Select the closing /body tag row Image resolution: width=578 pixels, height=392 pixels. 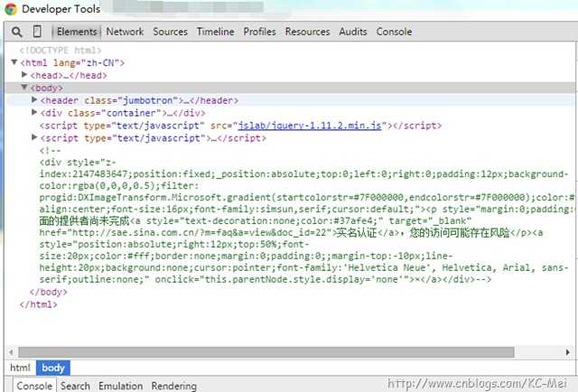coord(48,292)
